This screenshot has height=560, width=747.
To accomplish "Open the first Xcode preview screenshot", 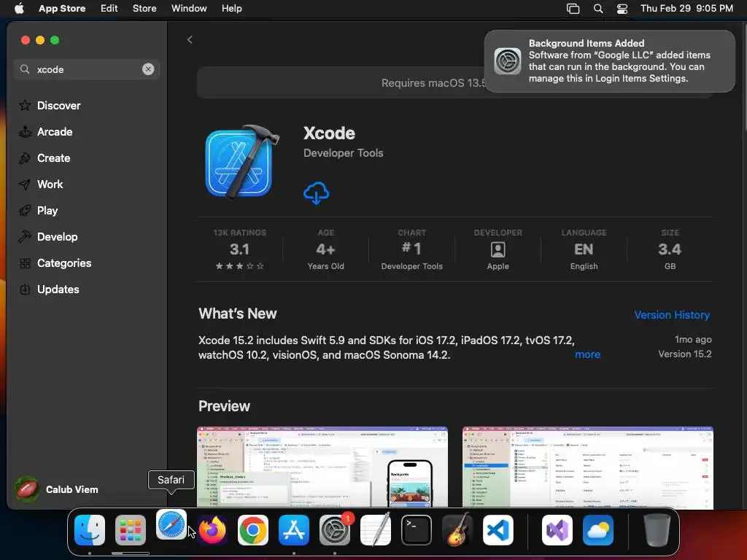I will 322,467.
